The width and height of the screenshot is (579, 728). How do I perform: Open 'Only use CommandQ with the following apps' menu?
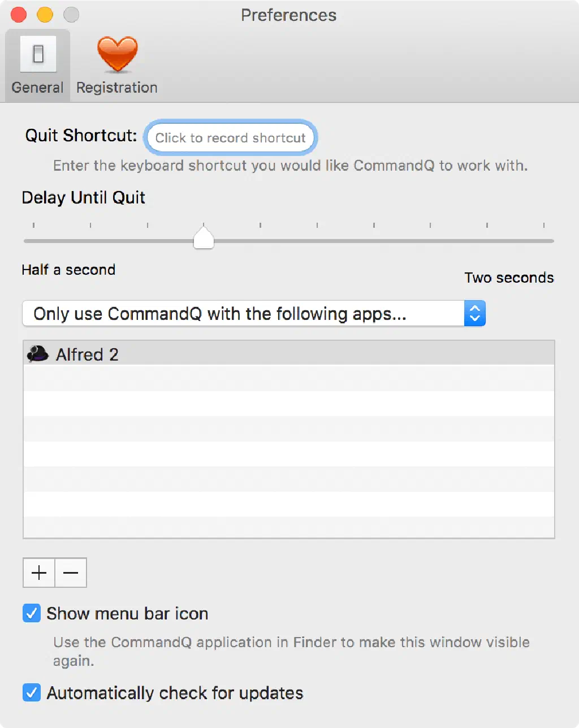click(243, 313)
